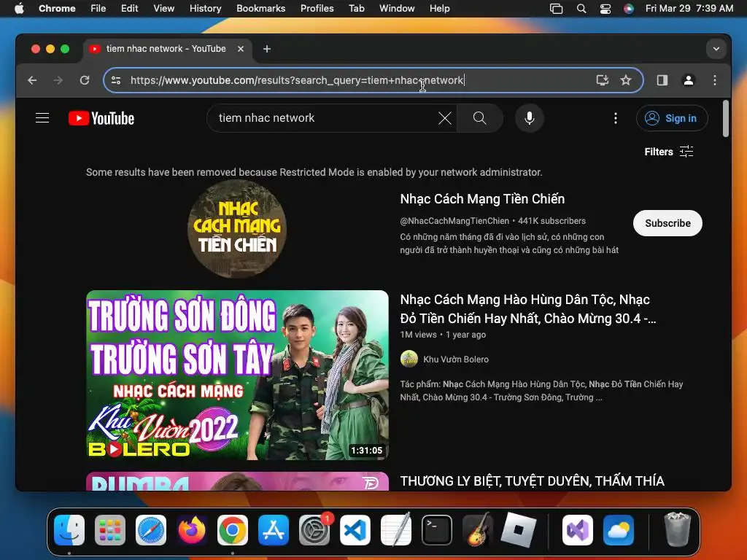Screen dimensions: 747x560
Task: Open Launchpad from the Dock
Action: [110, 530]
